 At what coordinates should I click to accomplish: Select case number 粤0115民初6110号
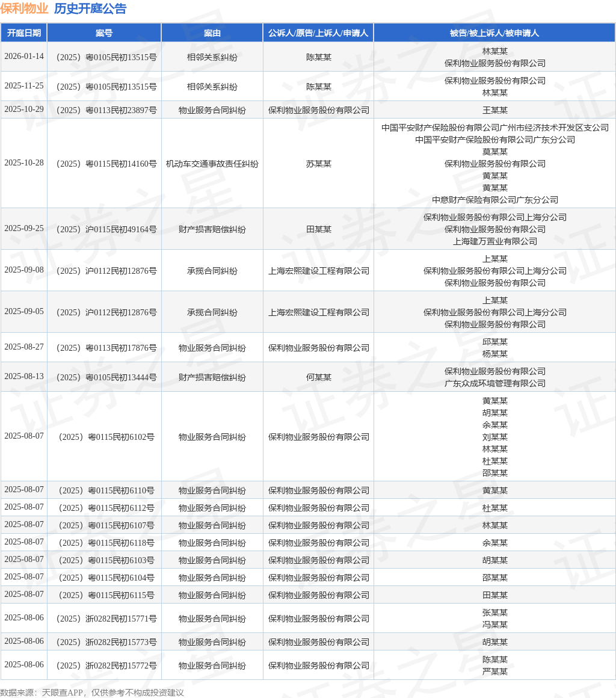point(106,490)
